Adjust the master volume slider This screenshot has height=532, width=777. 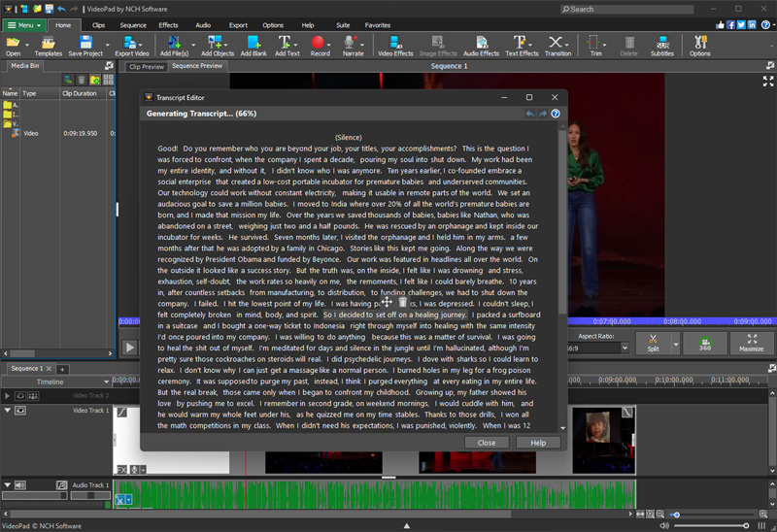click(x=712, y=525)
